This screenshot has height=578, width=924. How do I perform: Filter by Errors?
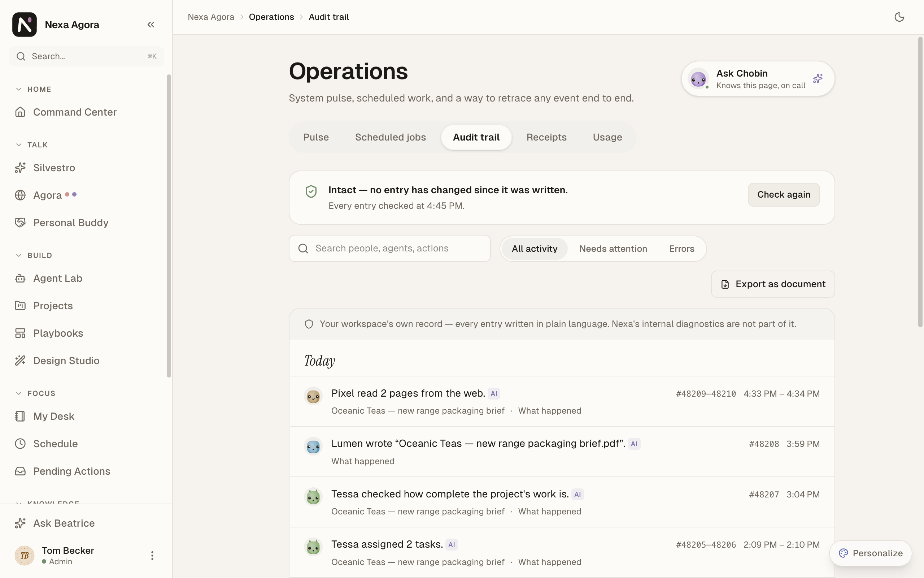681,249
